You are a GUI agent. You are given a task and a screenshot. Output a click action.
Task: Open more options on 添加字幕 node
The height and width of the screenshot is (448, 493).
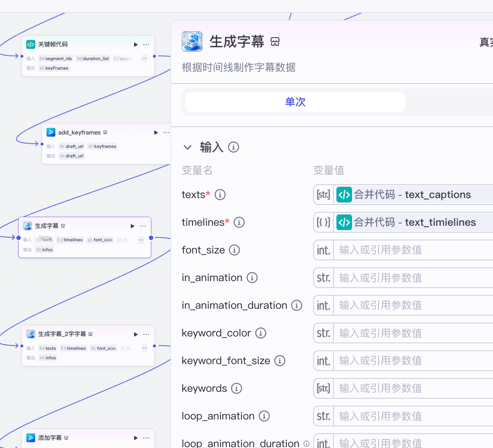coord(146,438)
